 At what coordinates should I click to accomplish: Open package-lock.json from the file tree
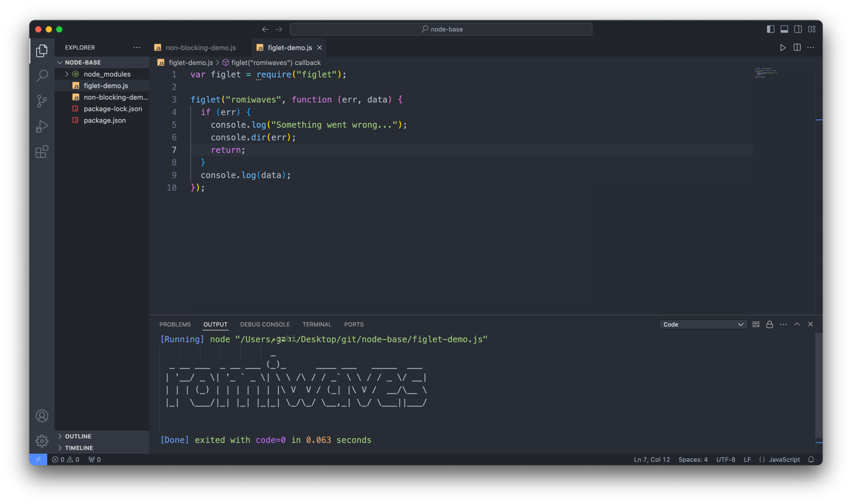point(102,109)
